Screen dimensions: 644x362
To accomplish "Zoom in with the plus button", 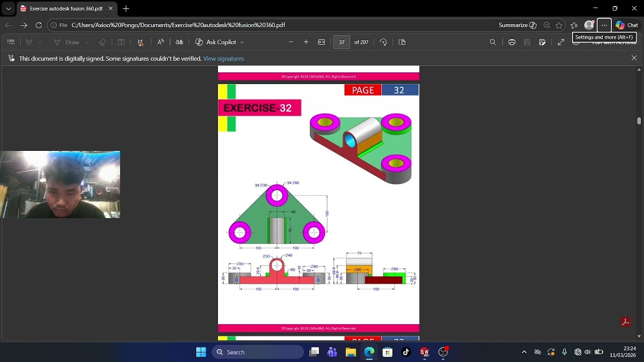I will click(x=306, y=42).
